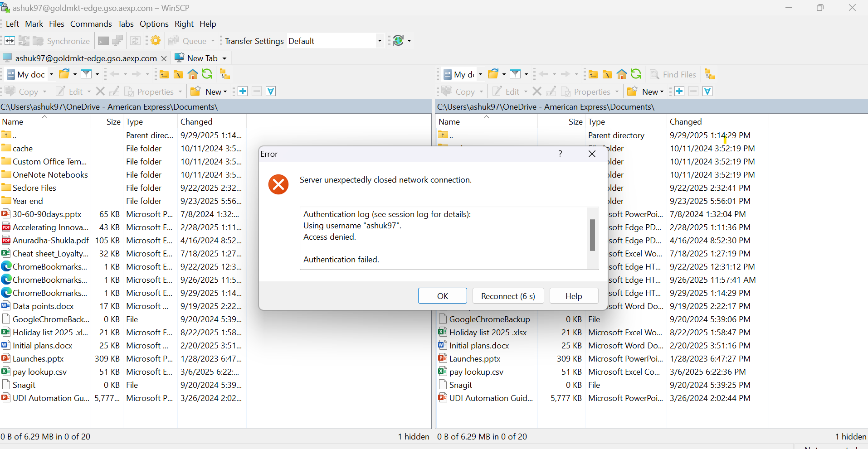868x449 pixels.
Task: Click compare directories icon left of Synchronize
Action: (x=10, y=41)
